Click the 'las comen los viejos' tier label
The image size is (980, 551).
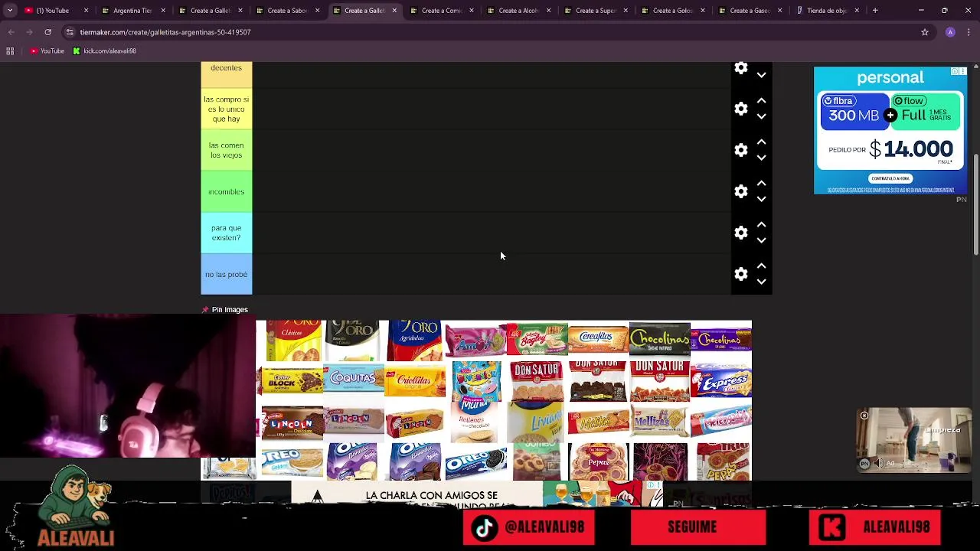[227, 150]
